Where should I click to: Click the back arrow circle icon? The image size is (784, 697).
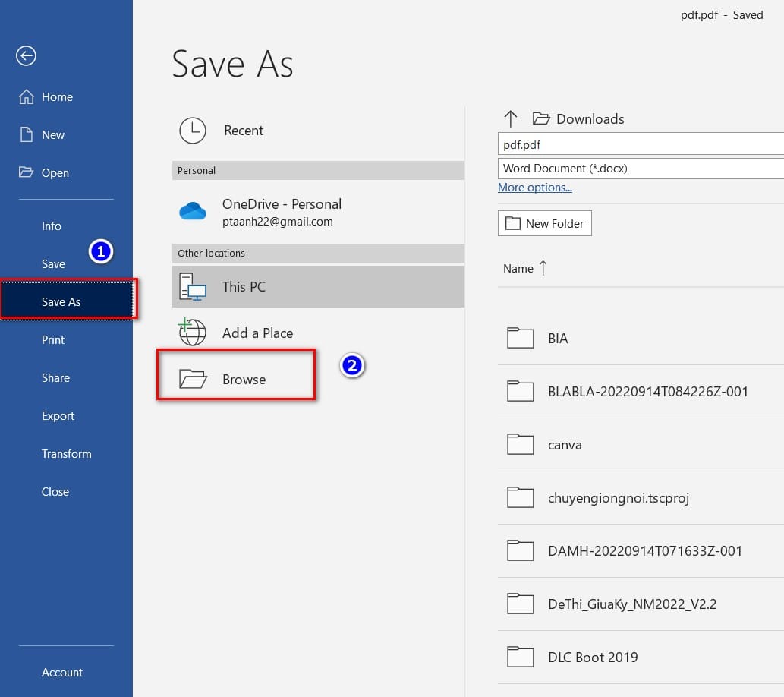[26, 55]
